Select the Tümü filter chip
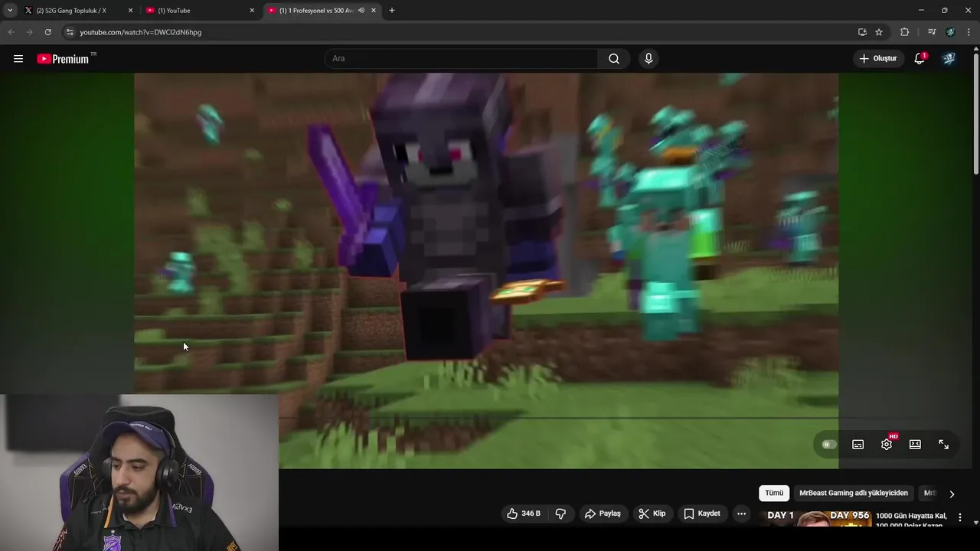 click(x=774, y=494)
